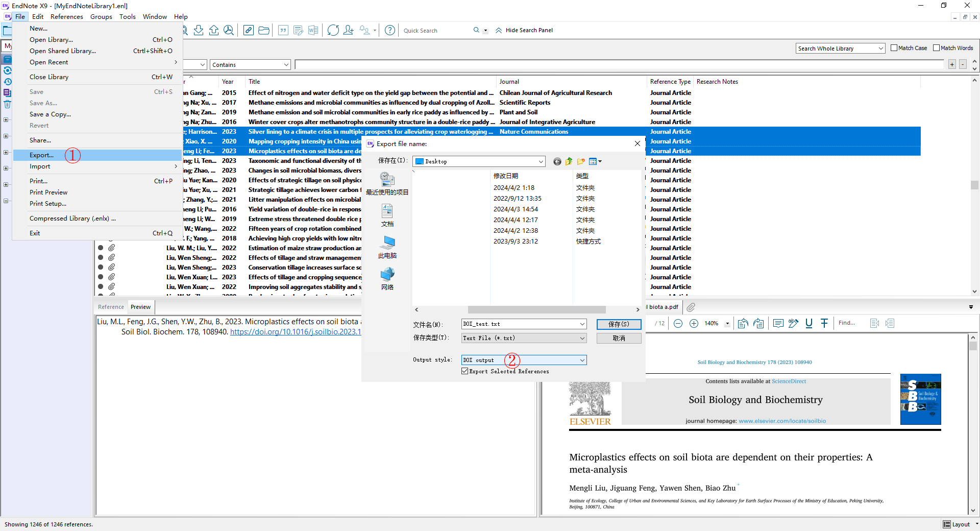
Task: Toggle the Match Case checkbox
Action: pos(894,48)
